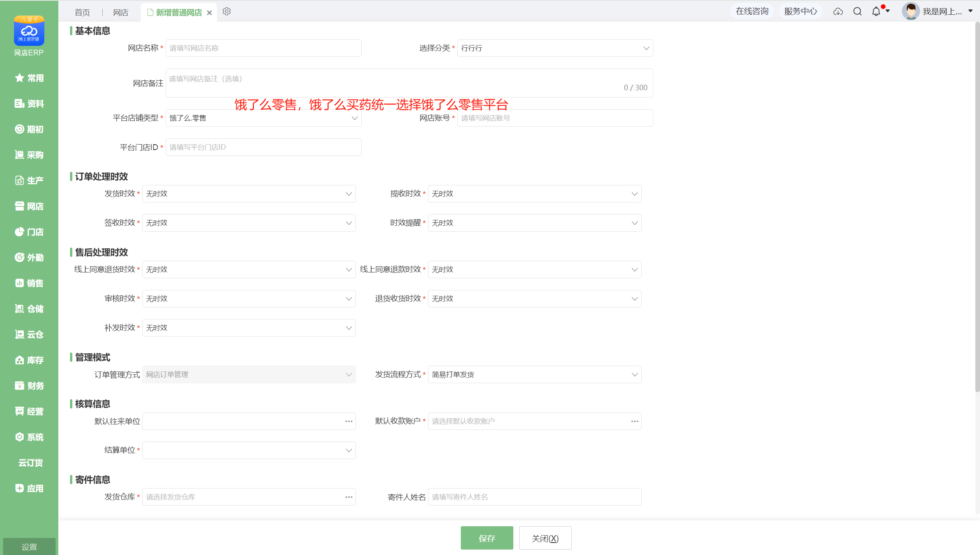Open the 库存 inventory sidebar section
Viewport: 980px width, 555px height.
pyautogui.click(x=29, y=360)
